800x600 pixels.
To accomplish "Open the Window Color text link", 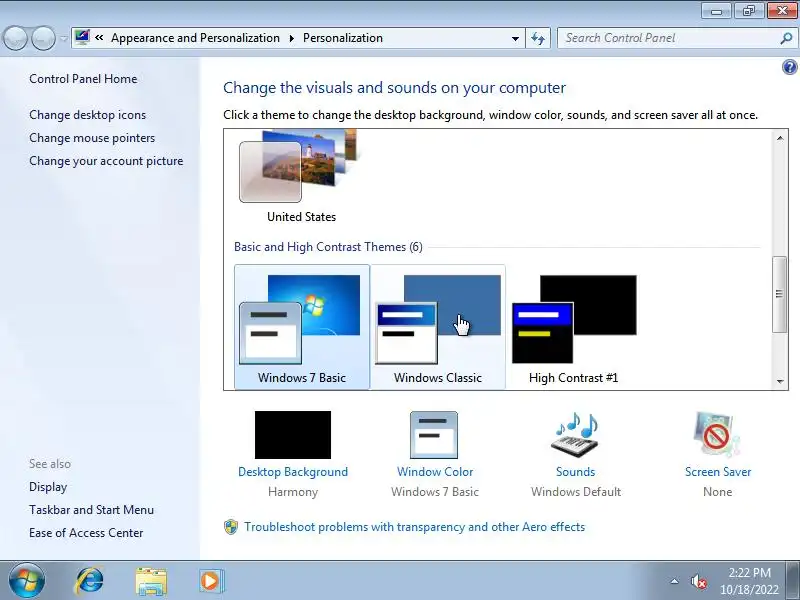I will (x=435, y=472).
